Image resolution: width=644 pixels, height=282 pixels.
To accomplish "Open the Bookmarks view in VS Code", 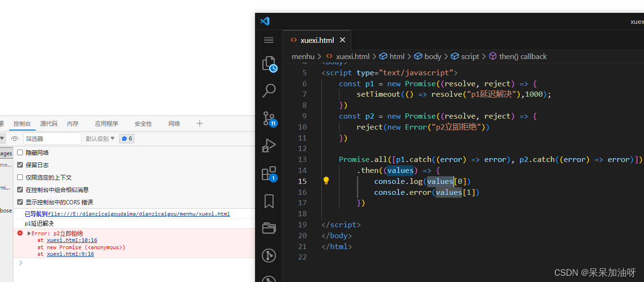I will 269,201.
